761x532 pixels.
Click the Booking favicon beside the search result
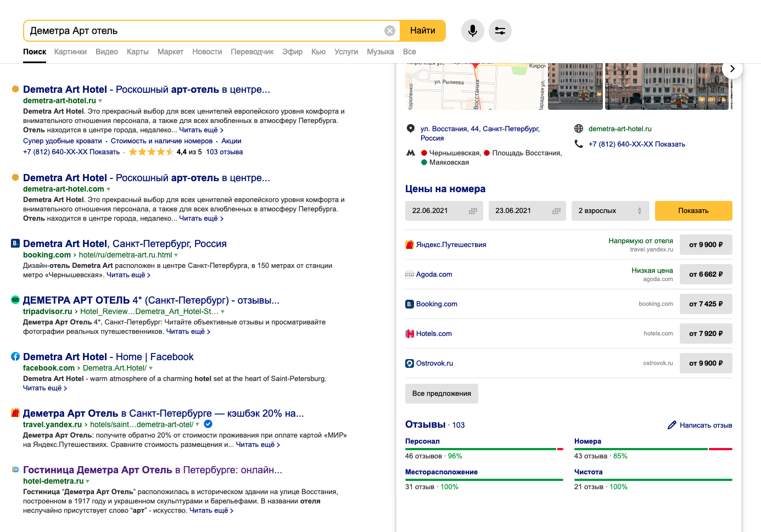15,243
